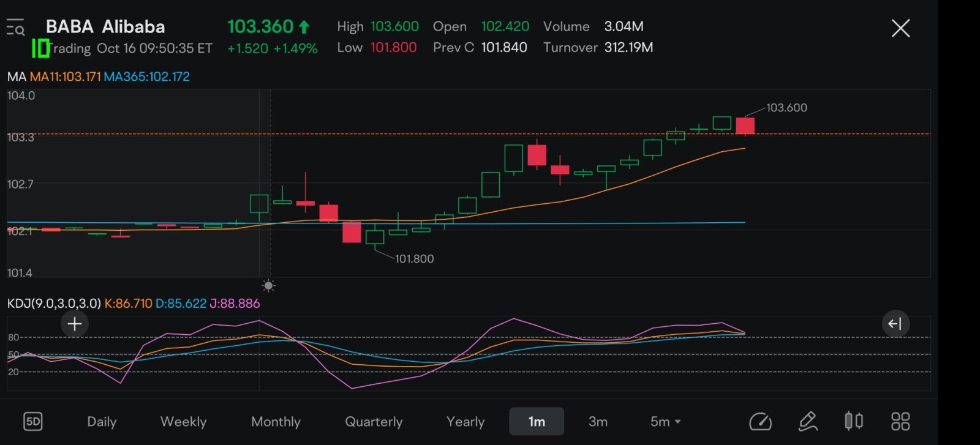The image size is (980, 445).
Task: Jump to latest with the arrow-bar button
Action: (x=895, y=324)
